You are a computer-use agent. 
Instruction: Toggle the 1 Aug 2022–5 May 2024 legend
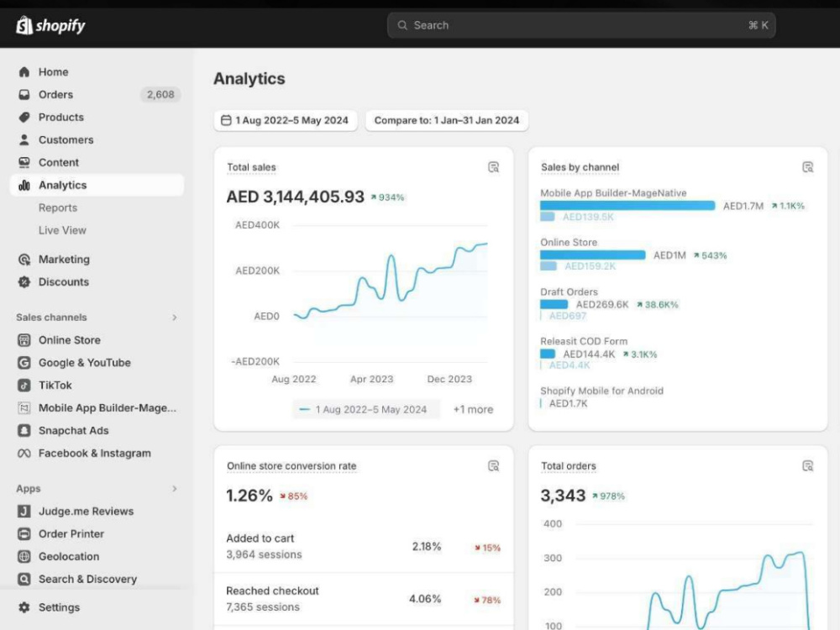[366, 409]
